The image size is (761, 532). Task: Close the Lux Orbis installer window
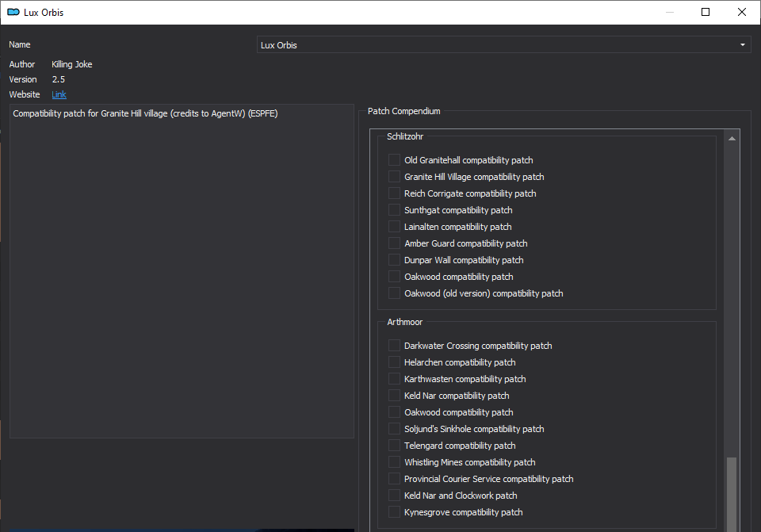pos(742,12)
